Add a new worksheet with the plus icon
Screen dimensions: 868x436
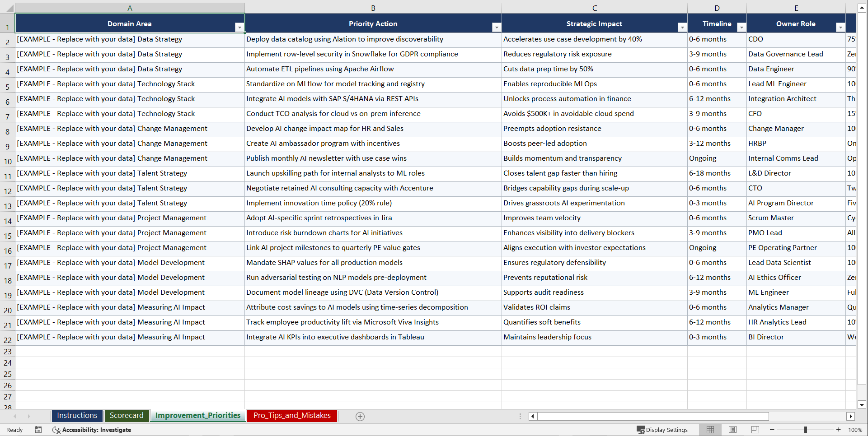tap(360, 416)
